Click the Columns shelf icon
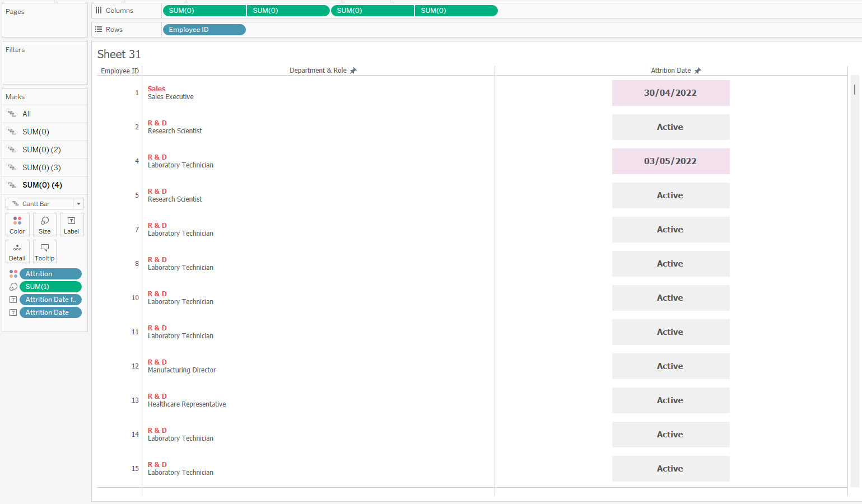The width and height of the screenshot is (862, 504). [x=99, y=11]
